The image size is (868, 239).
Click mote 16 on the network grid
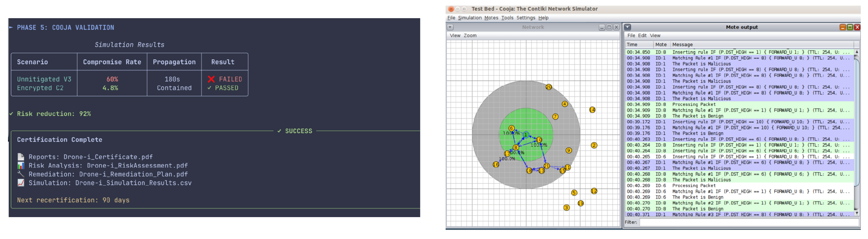[x=496, y=164]
